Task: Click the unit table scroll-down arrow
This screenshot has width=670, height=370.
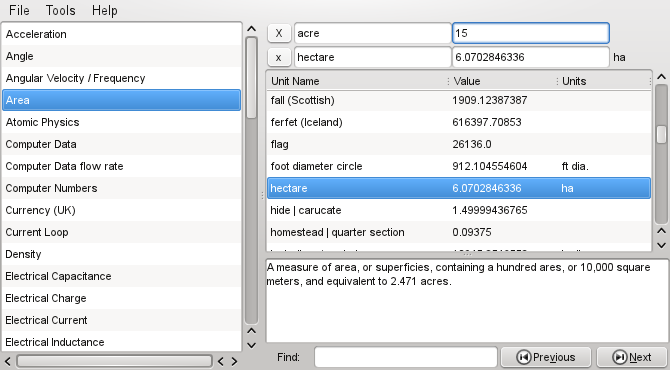Action: click(661, 245)
